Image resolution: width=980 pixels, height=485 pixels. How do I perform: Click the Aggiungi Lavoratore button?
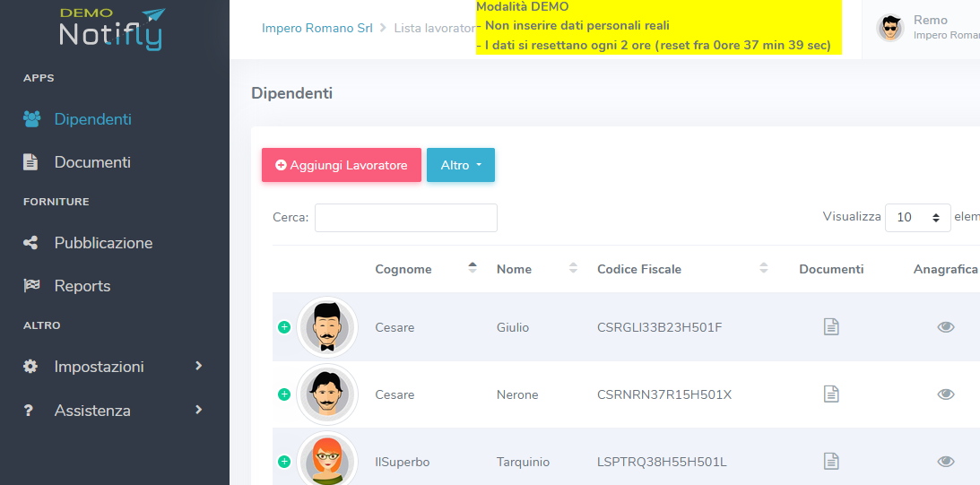[x=341, y=165]
